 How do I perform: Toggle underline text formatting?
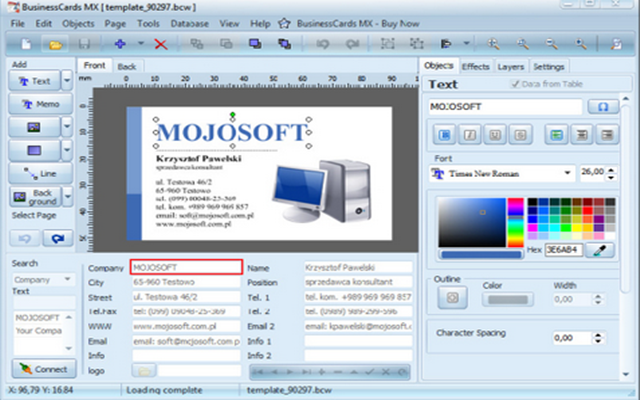click(495, 135)
